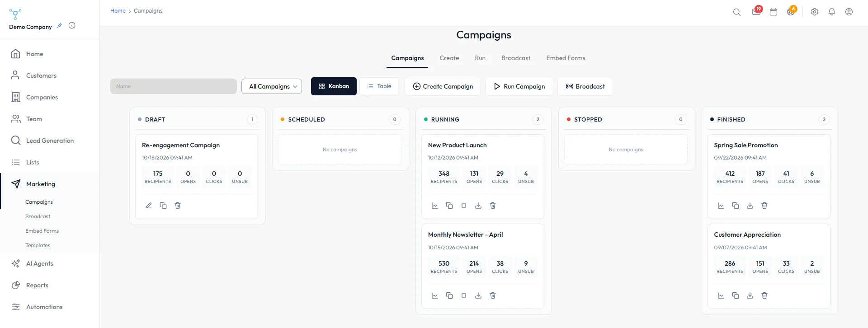Open the inbox with 19 notifications
The image size is (868, 328).
(x=756, y=11)
